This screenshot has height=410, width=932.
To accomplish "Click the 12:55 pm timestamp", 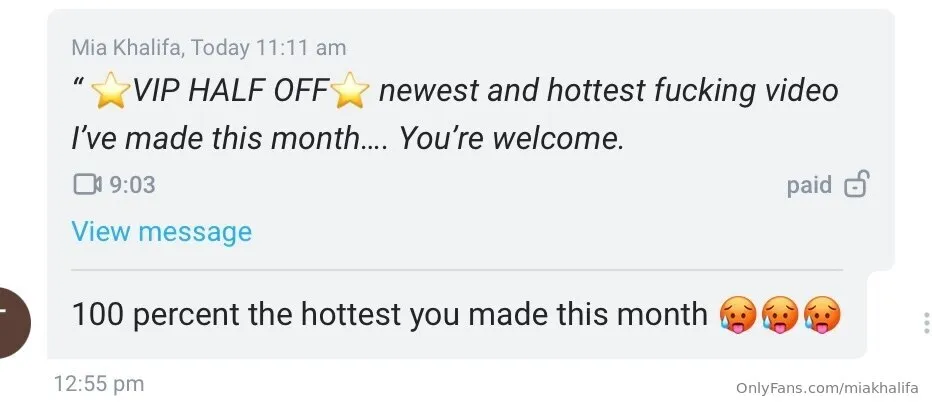I will [x=99, y=383].
